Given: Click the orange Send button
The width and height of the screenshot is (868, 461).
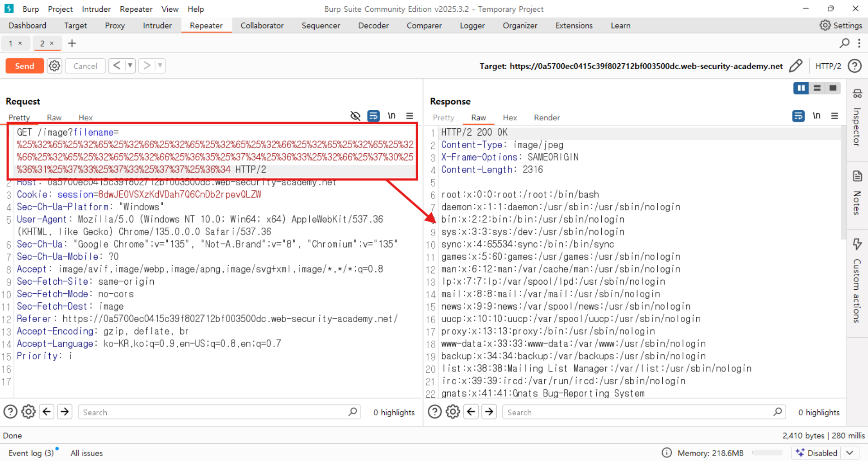Looking at the screenshot, I should click(x=24, y=66).
